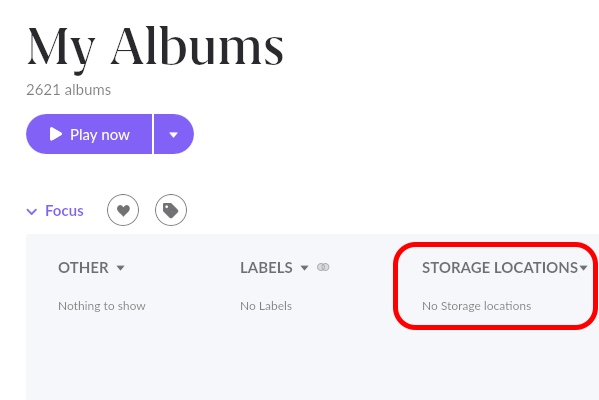The width and height of the screenshot is (599, 400).
Task: Select the OTHER column heading
Action: click(x=83, y=267)
